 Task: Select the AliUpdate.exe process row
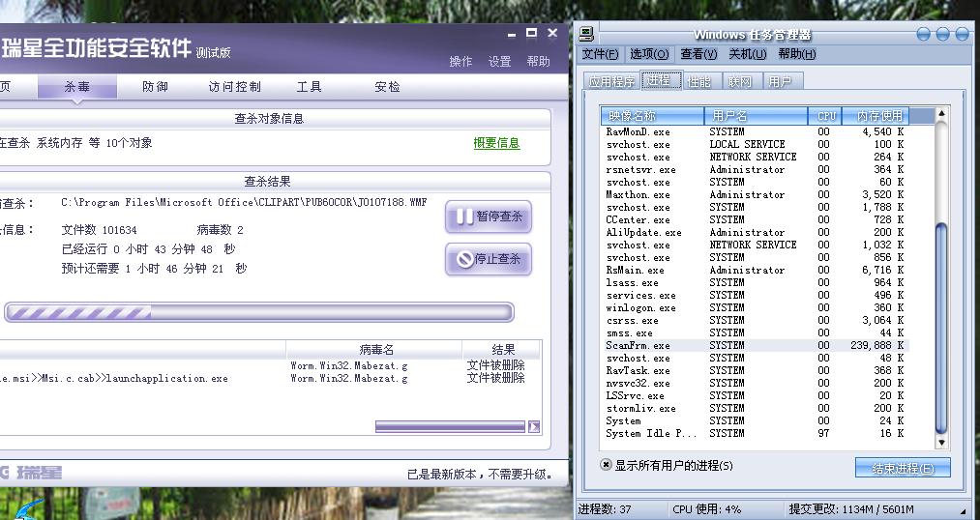[755, 232]
